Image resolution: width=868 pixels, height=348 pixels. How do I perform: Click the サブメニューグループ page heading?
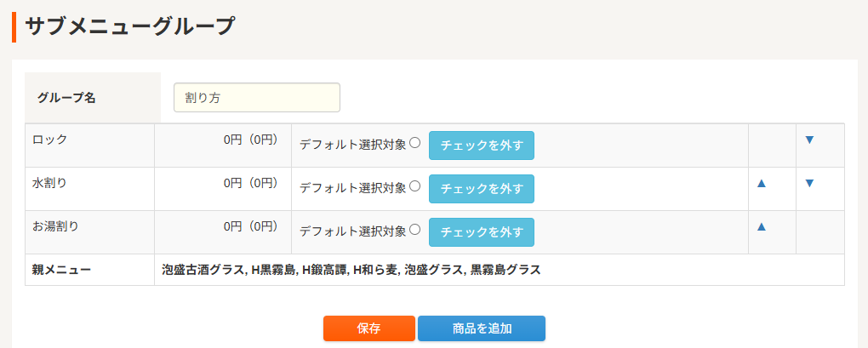coord(128,26)
